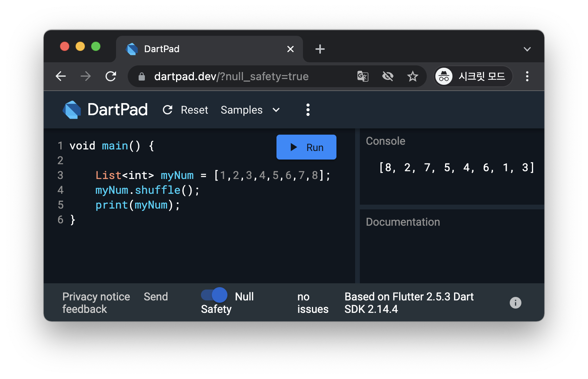Screen dimensions: 588x379
Task: Open the translate page icon
Action: tap(363, 76)
